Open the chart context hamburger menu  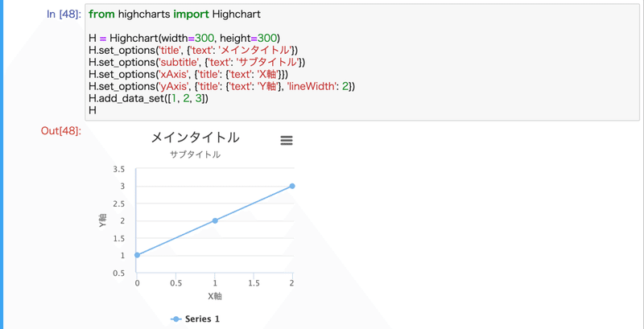(287, 141)
